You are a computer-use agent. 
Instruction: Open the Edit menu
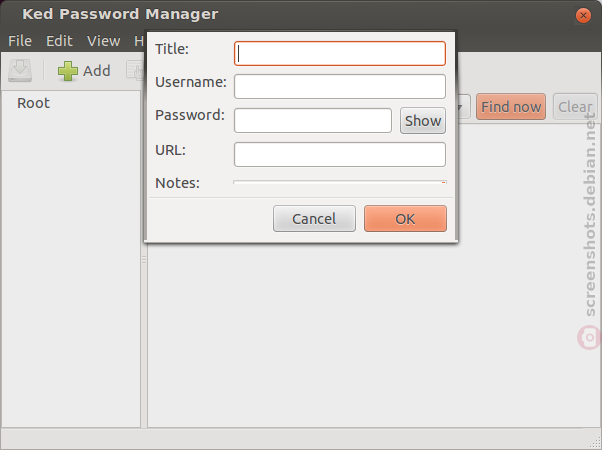click(59, 41)
